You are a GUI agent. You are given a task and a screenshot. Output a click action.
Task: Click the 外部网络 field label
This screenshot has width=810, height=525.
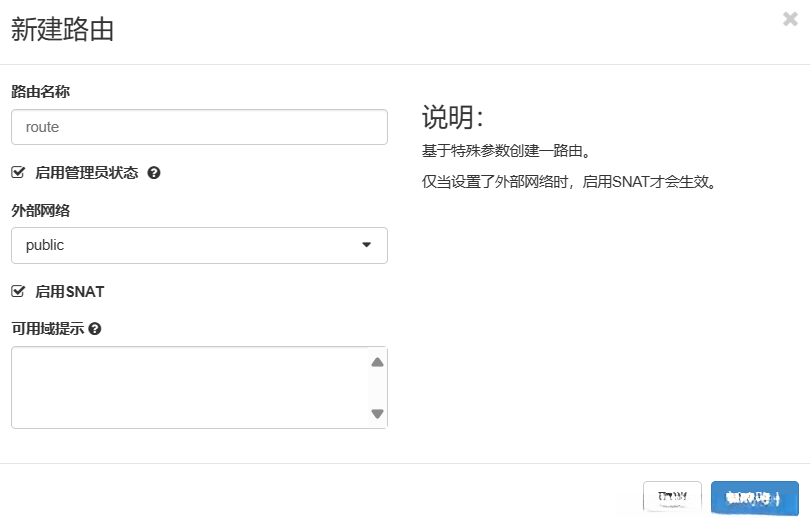pyautogui.click(x=40, y=210)
